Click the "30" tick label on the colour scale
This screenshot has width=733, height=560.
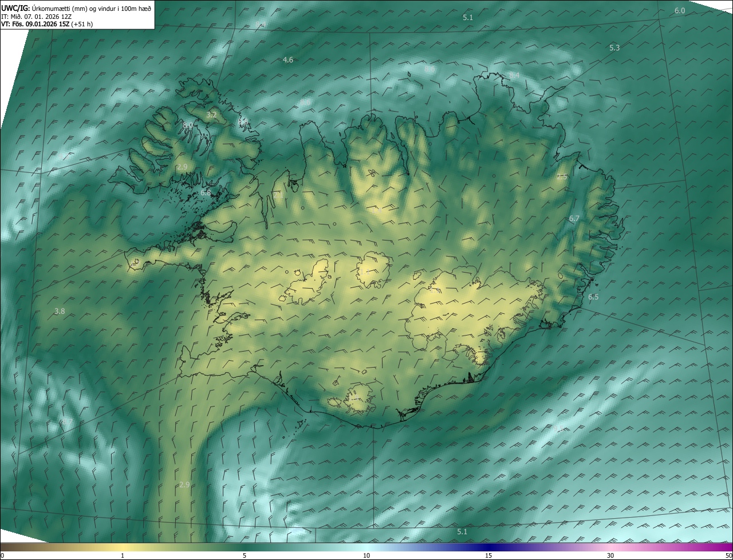click(x=610, y=555)
